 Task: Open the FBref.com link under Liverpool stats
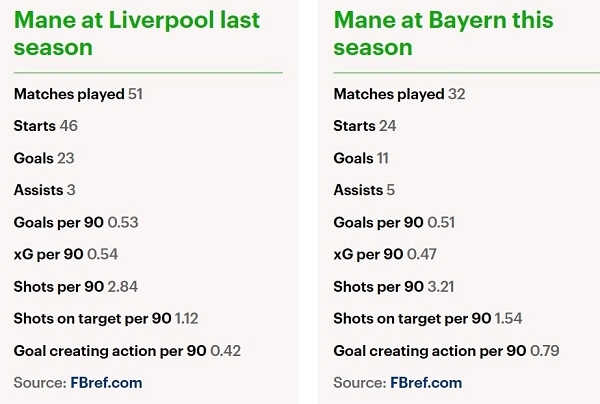pyautogui.click(x=106, y=383)
